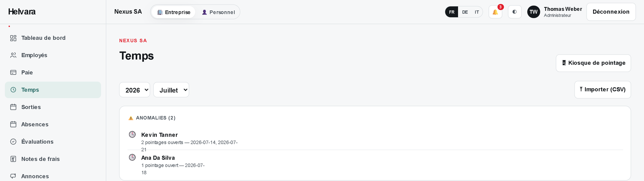Click the Notes de frais receipt icon
Viewport: 644px width, 181px height.
pos(13,159)
